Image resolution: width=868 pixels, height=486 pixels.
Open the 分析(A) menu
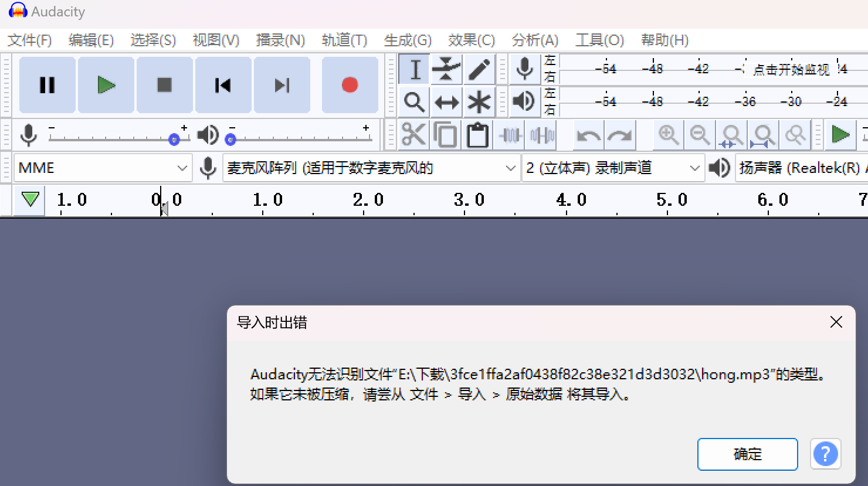tap(535, 40)
